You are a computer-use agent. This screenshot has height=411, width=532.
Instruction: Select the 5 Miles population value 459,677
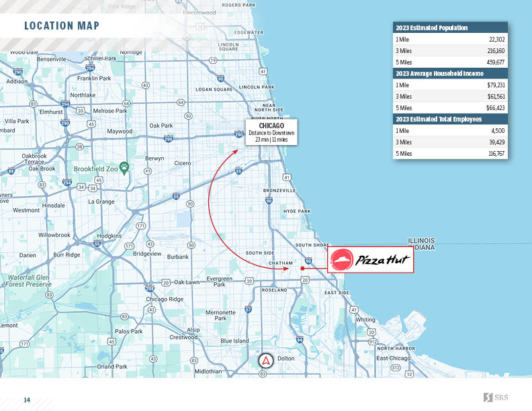[496, 62]
